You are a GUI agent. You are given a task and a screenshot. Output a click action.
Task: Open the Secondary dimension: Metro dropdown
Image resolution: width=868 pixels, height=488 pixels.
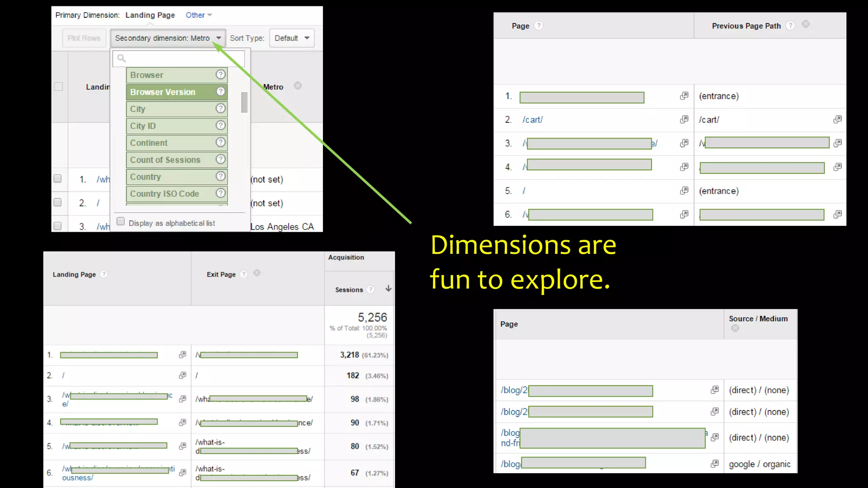click(168, 38)
